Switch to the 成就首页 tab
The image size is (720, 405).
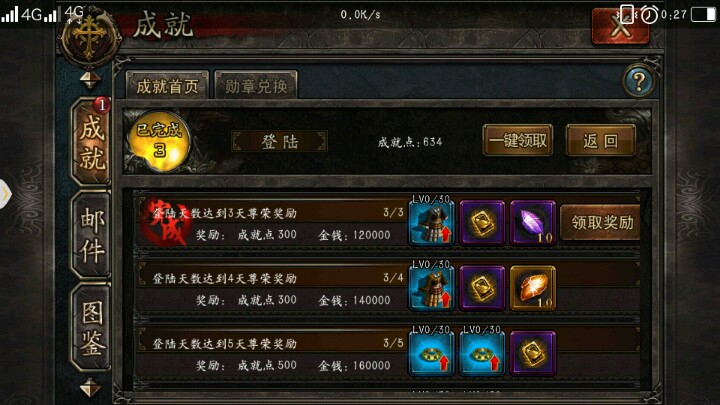point(167,85)
